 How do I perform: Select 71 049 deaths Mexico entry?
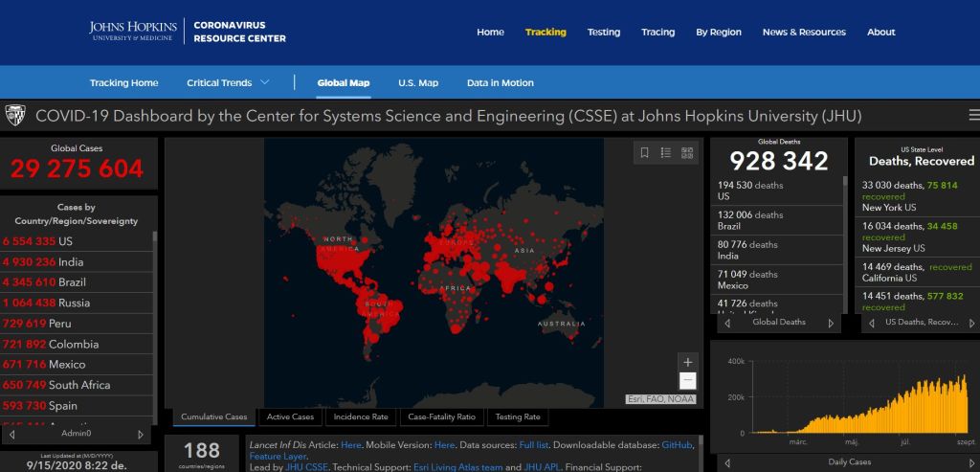tap(776, 279)
